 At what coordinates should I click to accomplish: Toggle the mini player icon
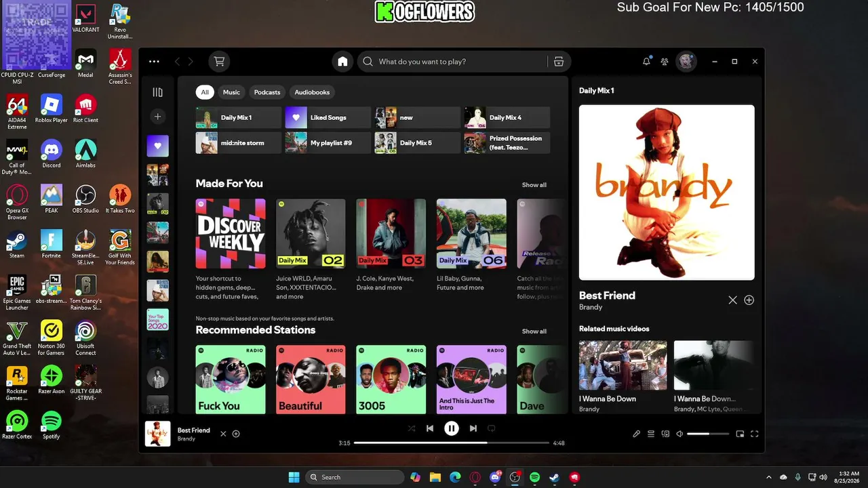click(740, 434)
